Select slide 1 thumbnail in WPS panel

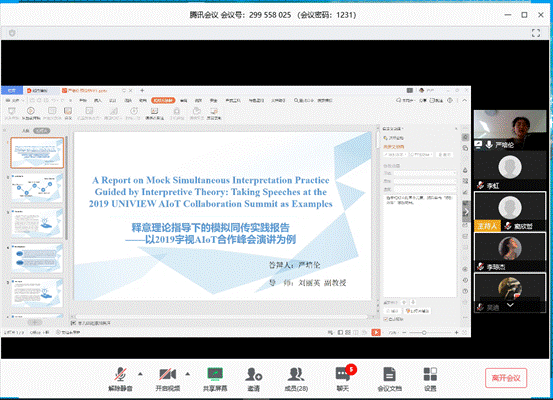pos(37,153)
